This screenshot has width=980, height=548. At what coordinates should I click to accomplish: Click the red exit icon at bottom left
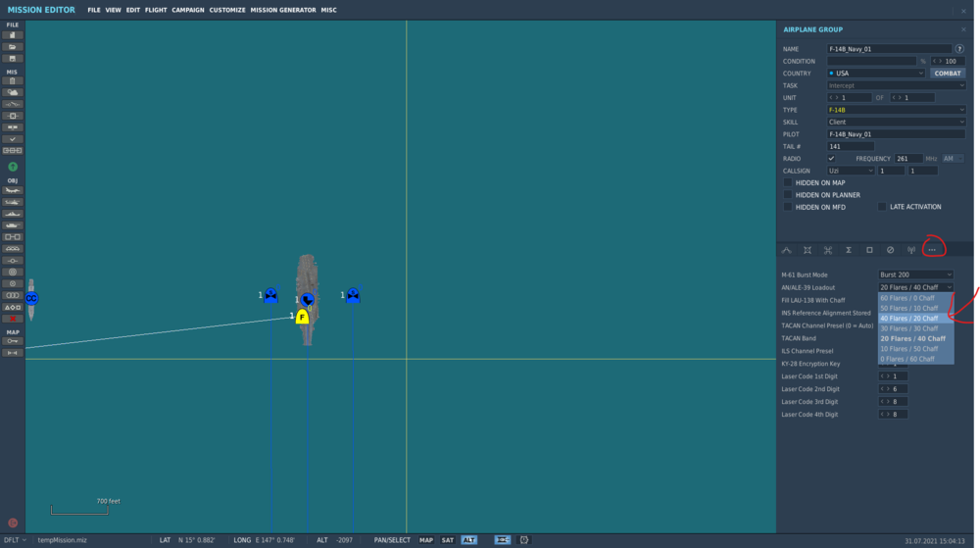point(13,523)
